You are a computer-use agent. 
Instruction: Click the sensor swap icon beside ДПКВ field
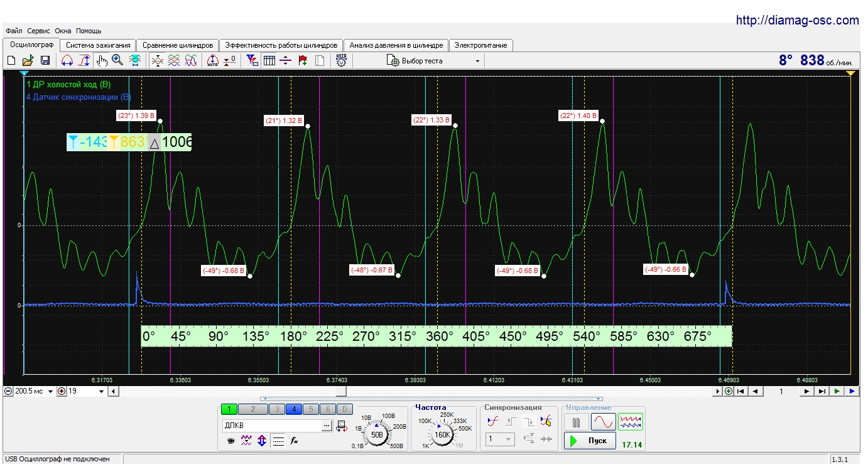click(341, 426)
